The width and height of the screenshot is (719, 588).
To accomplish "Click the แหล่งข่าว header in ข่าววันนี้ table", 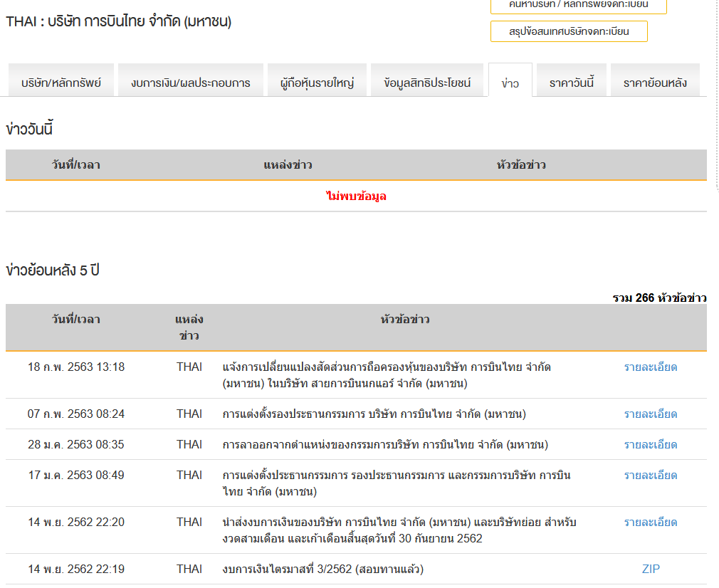I will point(288,164).
